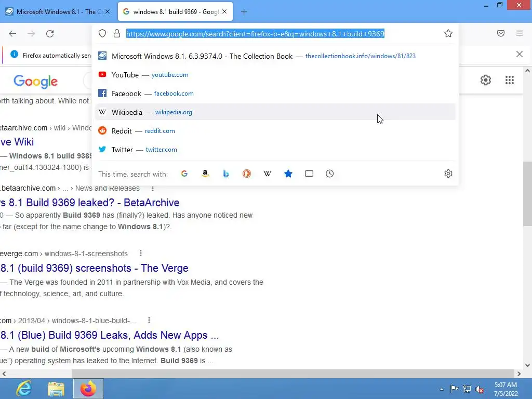The height and width of the screenshot is (399, 532).
Task: Open the Firefox hamburger menu
Action: pyautogui.click(x=520, y=33)
